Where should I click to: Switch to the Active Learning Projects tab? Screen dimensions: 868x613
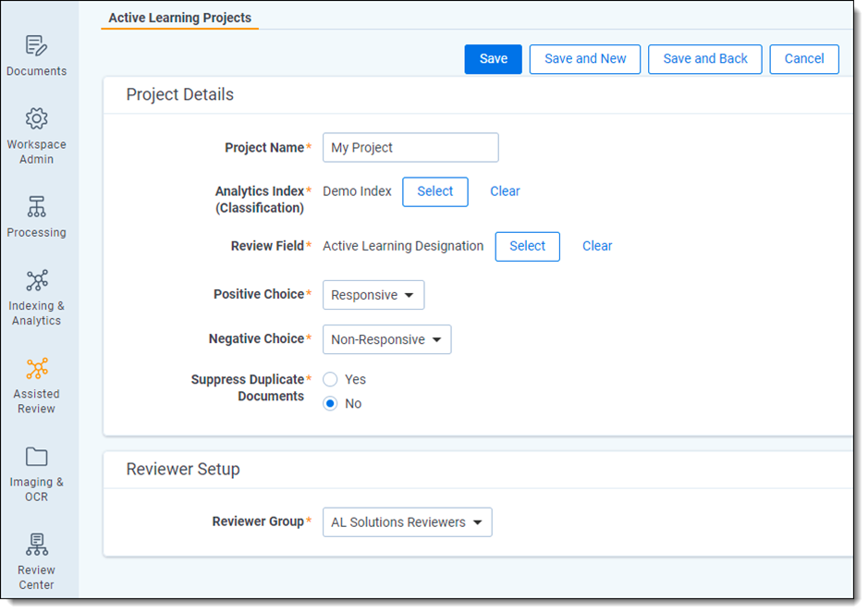[178, 18]
